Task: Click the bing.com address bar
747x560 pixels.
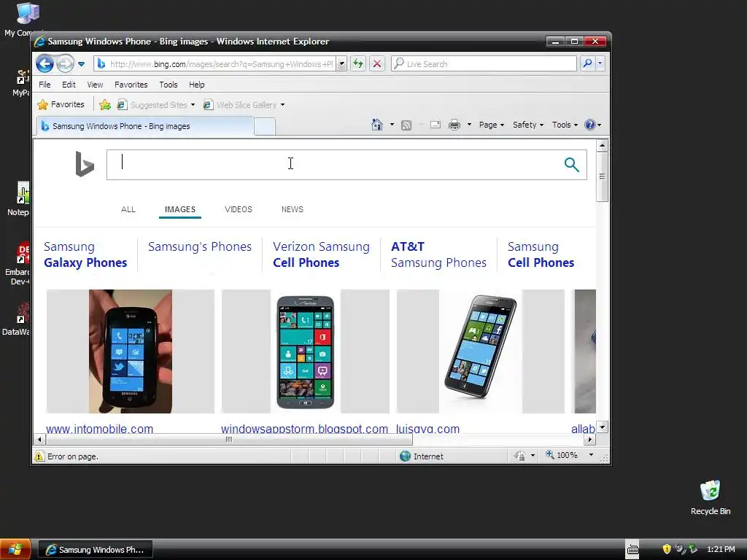Action: point(215,64)
